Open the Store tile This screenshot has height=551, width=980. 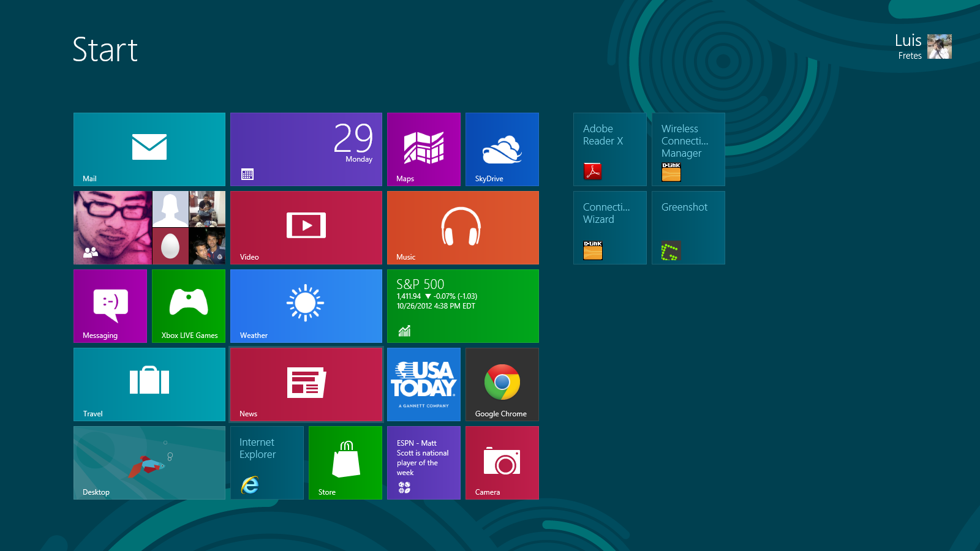tap(345, 463)
